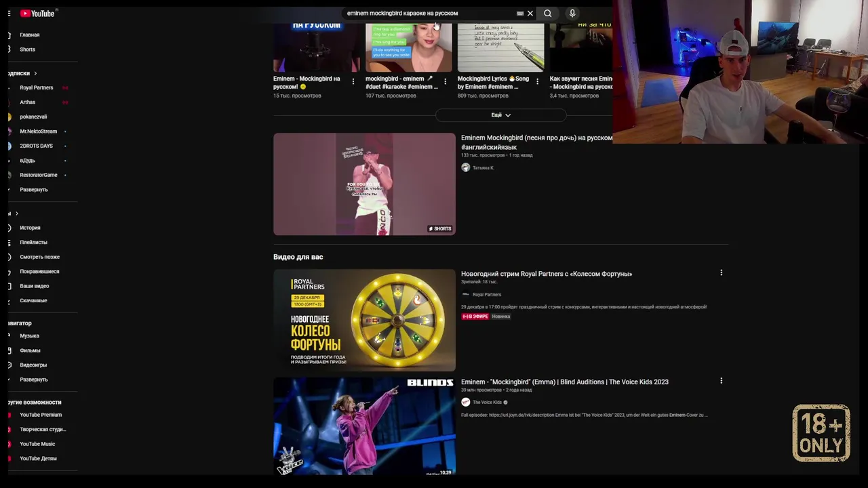Image resolution: width=868 pixels, height=488 pixels.
Task: Open Royal Partners subscription in sidebar
Action: (36, 87)
